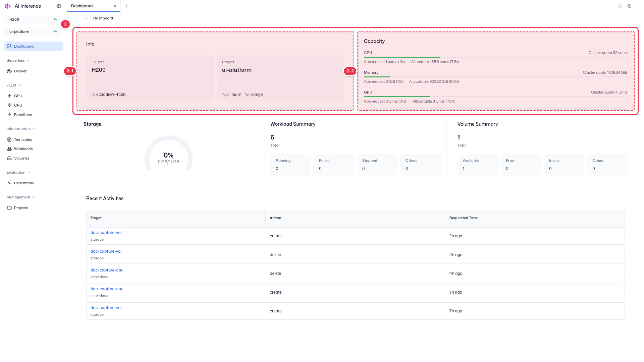The width and height of the screenshot is (644, 362).
Task: Open doc-capture-vol link created 2h ago
Action: click(x=106, y=233)
